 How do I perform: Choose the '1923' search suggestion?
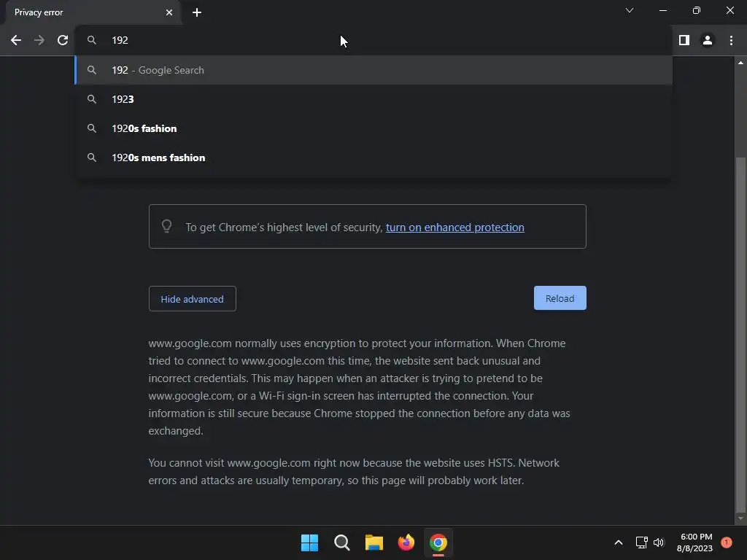coord(373,99)
